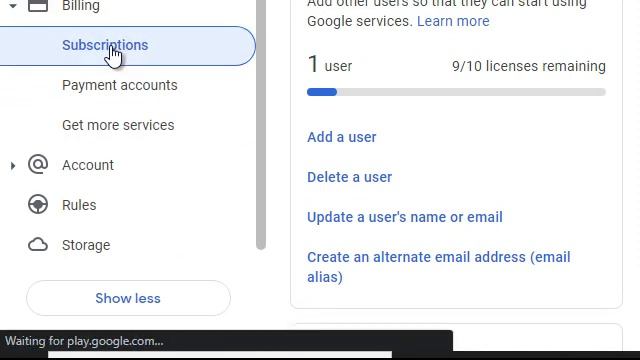Click the 9/10 licenses remaining text

tap(529, 66)
